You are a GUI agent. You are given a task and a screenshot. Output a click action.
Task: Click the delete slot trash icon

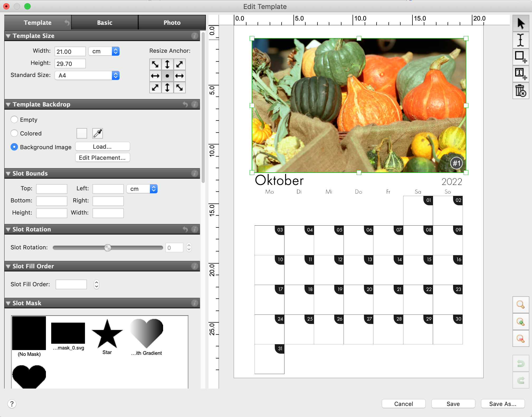(521, 91)
